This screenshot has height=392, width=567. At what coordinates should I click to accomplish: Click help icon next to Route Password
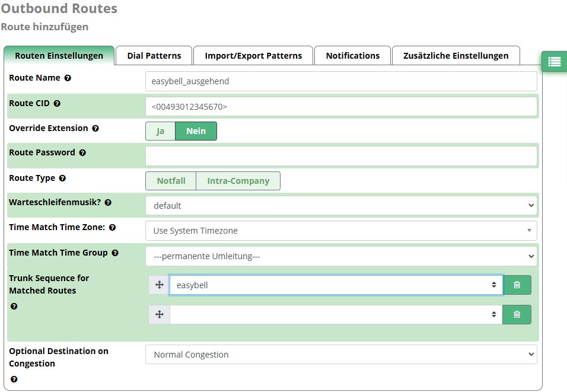pos(82,153)
